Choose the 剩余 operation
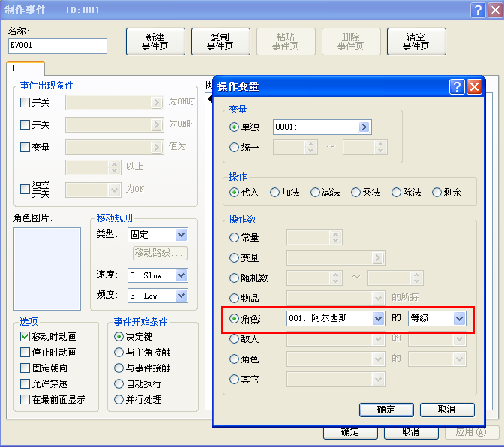 pyautogui.click(x=436, y=193)
